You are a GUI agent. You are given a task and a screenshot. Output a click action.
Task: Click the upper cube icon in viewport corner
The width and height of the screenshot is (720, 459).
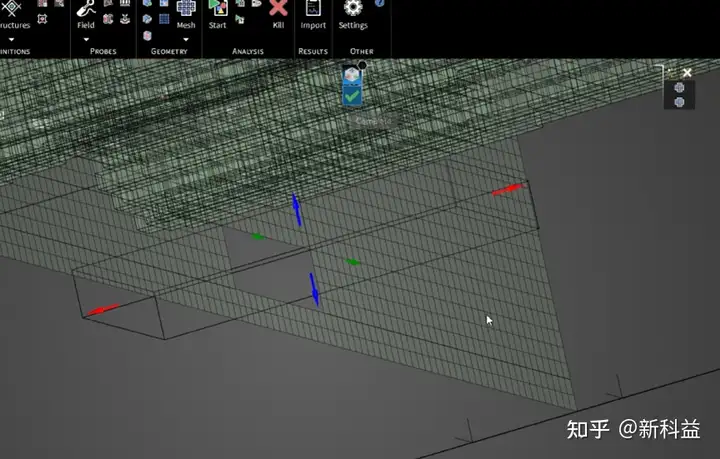[680, 87]
